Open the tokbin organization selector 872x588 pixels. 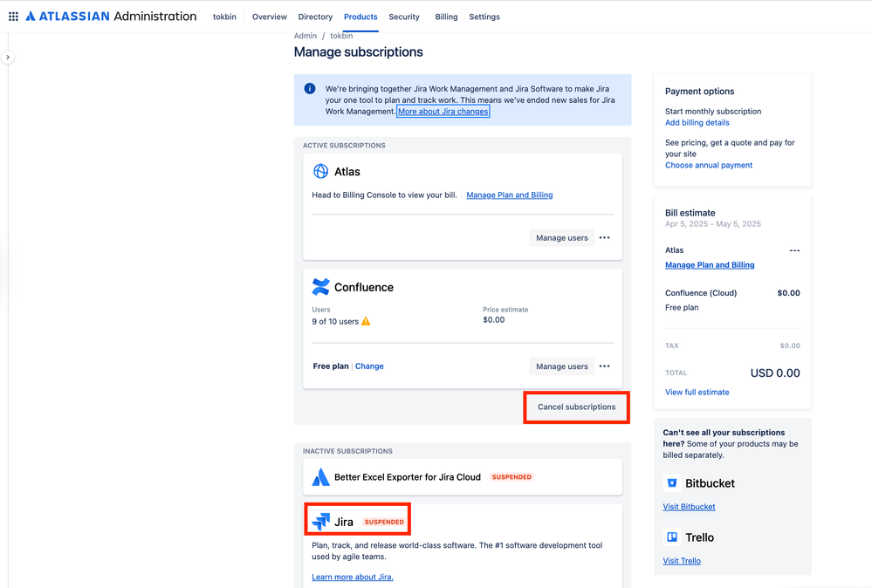coord(224,17)
